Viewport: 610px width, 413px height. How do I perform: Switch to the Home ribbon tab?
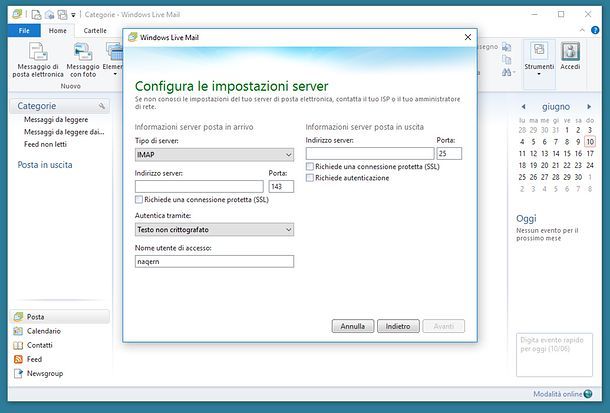(58, 30)
